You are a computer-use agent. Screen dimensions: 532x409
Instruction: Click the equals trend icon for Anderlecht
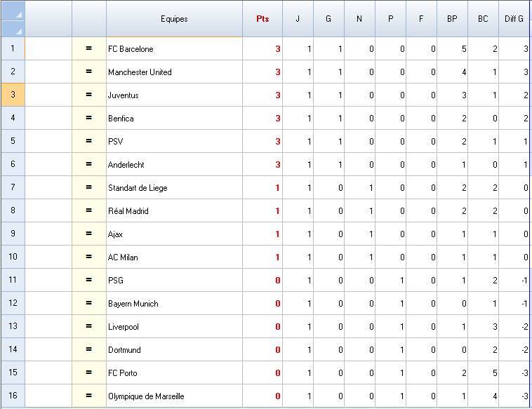89,165
